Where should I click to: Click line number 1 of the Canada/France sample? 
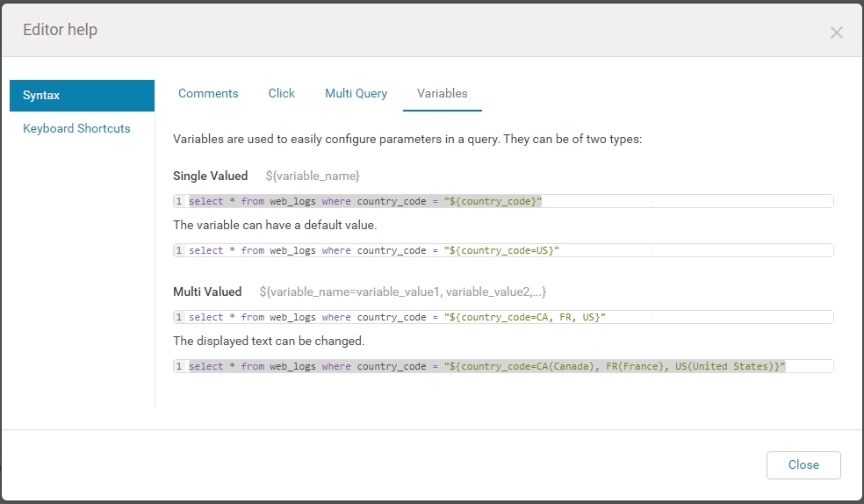[178, 366]
